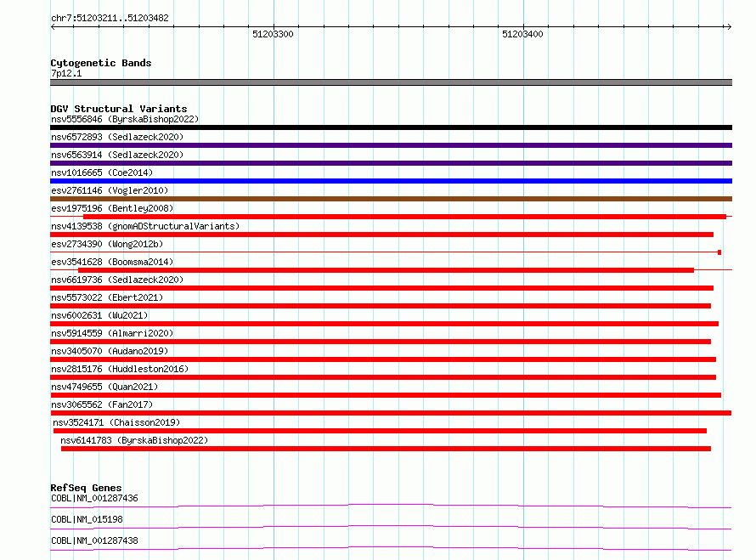Click the blue nsv1016665 variant bar
This screenshot has width=756, height=560.
pos(391,181)
